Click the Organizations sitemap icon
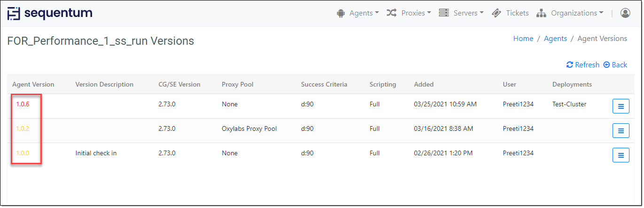644x208 pixels. click(541, 13)
